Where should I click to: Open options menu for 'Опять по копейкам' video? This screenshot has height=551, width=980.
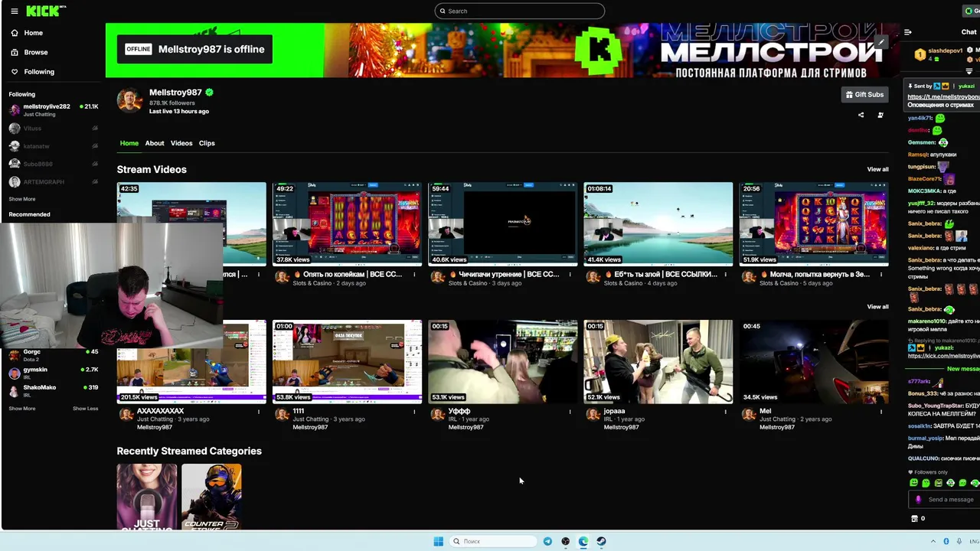coord(414,274)
